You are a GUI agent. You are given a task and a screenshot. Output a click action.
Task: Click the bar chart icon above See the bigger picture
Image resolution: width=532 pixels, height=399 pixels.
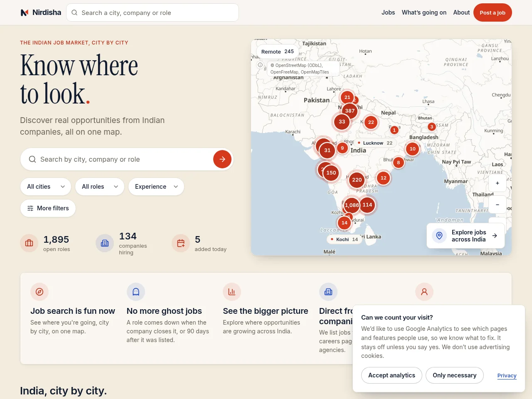click(x=232, y=292)
